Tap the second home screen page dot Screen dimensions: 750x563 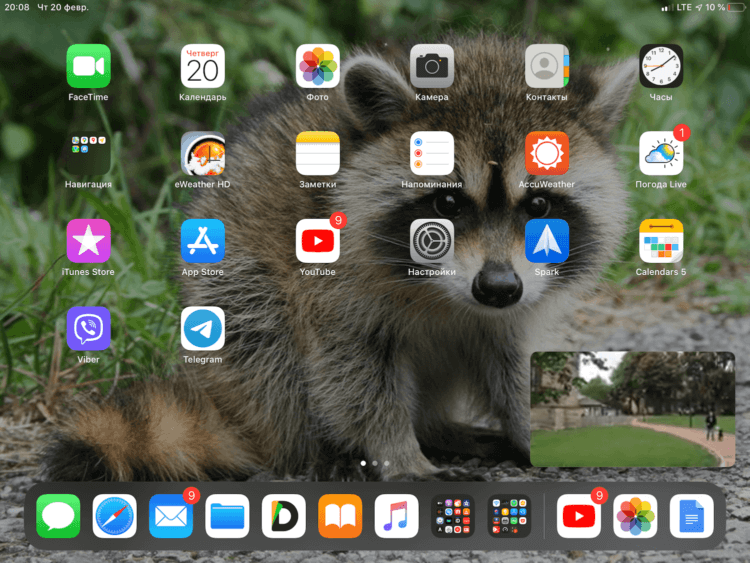click(375, 463)
